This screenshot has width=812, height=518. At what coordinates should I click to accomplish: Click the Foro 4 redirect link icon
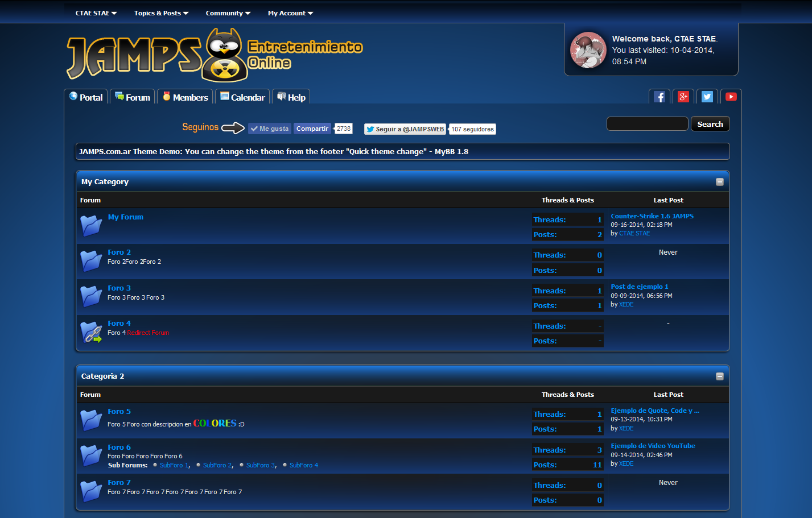pos(91,332)
